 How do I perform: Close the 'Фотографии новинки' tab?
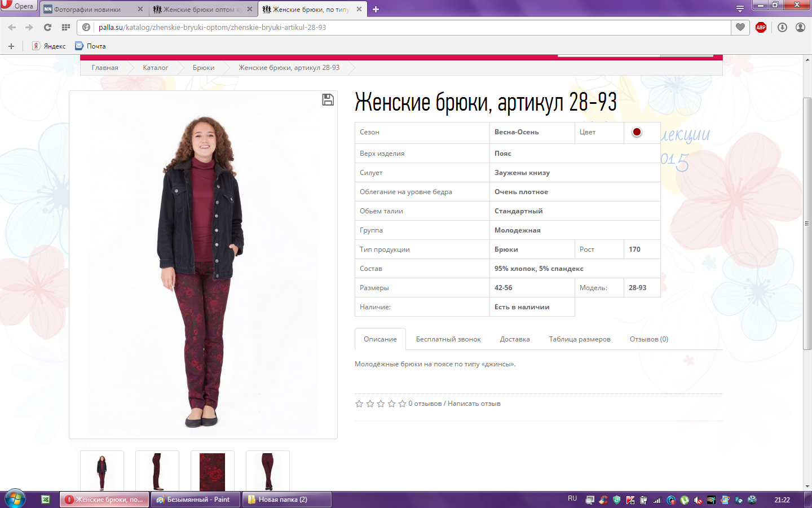pyautogui.click(x=140, y=9)
